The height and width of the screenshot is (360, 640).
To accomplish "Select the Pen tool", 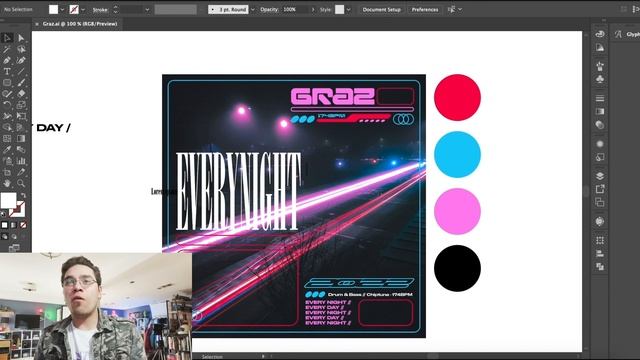I will 7,60.
